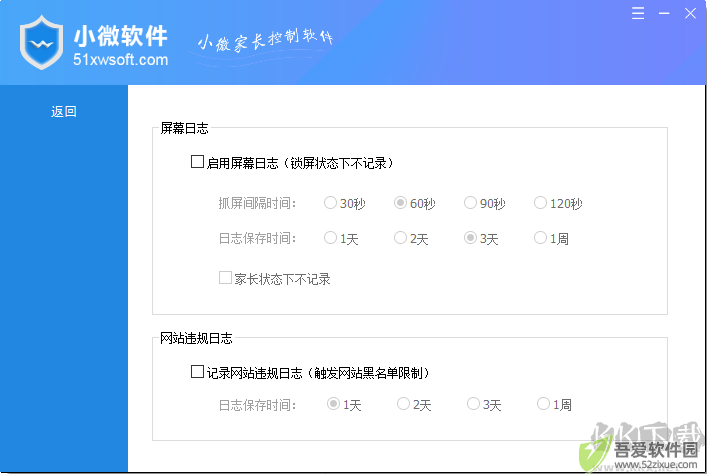This screenshot has width=707, height=474.
Task: Set screen log retention to 2天
Action: [x=400, y=237]
